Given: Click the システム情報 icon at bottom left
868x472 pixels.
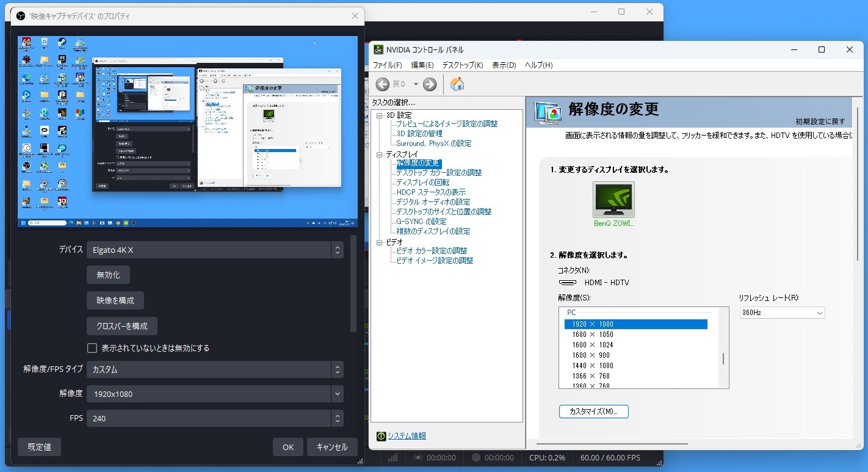Looking at the screenshot, I should [x=382, y=436].
